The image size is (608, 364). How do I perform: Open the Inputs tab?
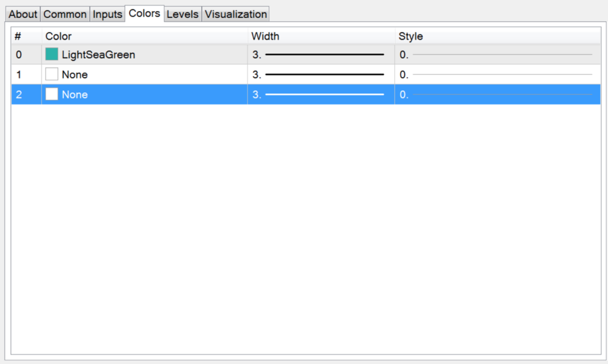click(107, 14)
